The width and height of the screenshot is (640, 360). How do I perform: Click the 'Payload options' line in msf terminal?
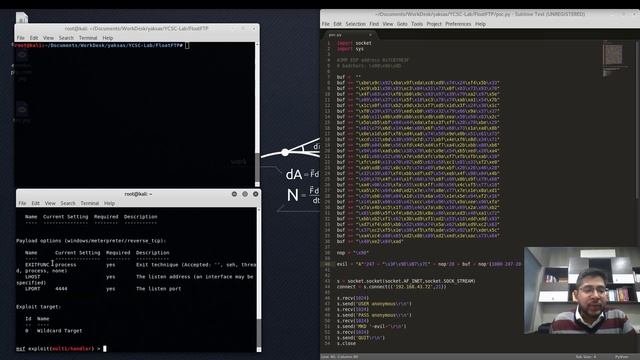click(x=91, y=240)
